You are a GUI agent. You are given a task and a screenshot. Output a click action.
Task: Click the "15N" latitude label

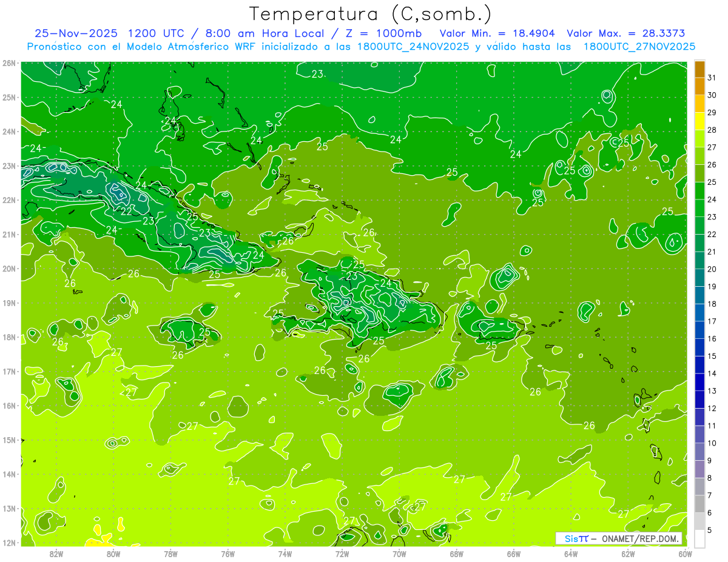[9, 440]
